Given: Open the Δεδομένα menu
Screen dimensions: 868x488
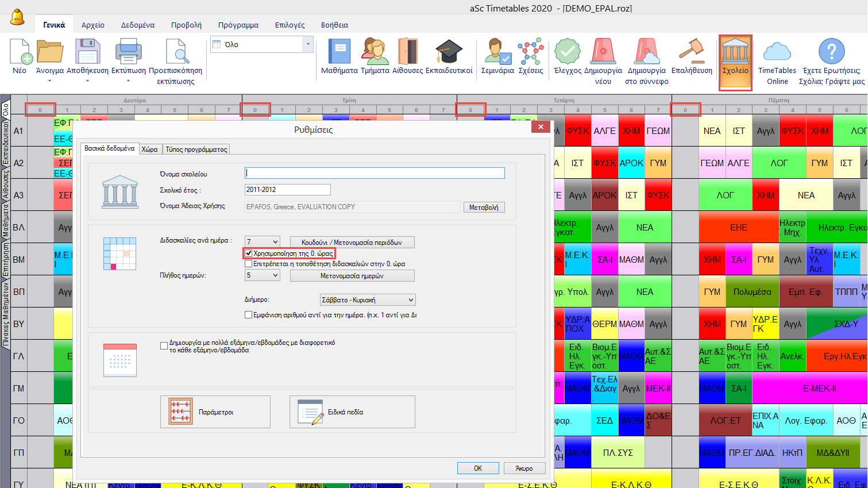Looking at the screenshot, I should tap(137, 25).
